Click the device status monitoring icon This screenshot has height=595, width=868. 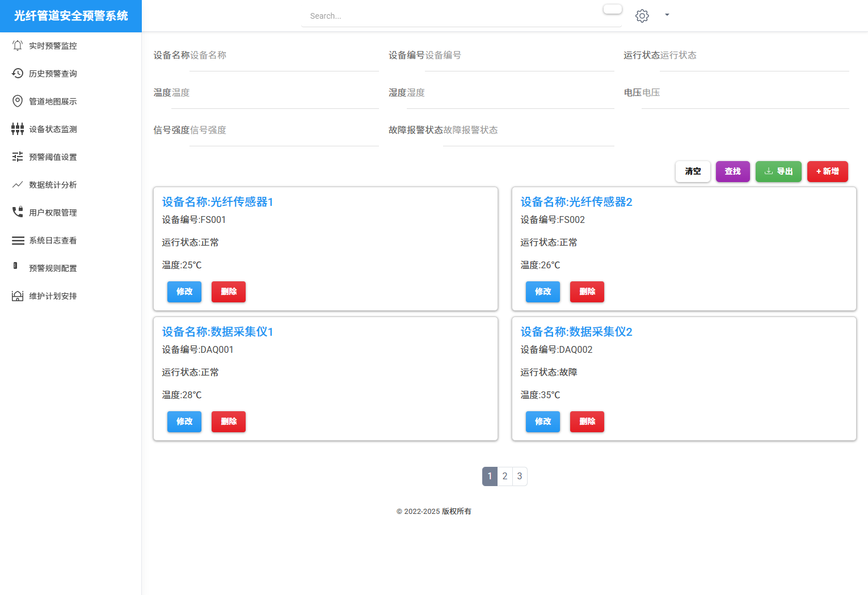[18, 129]
